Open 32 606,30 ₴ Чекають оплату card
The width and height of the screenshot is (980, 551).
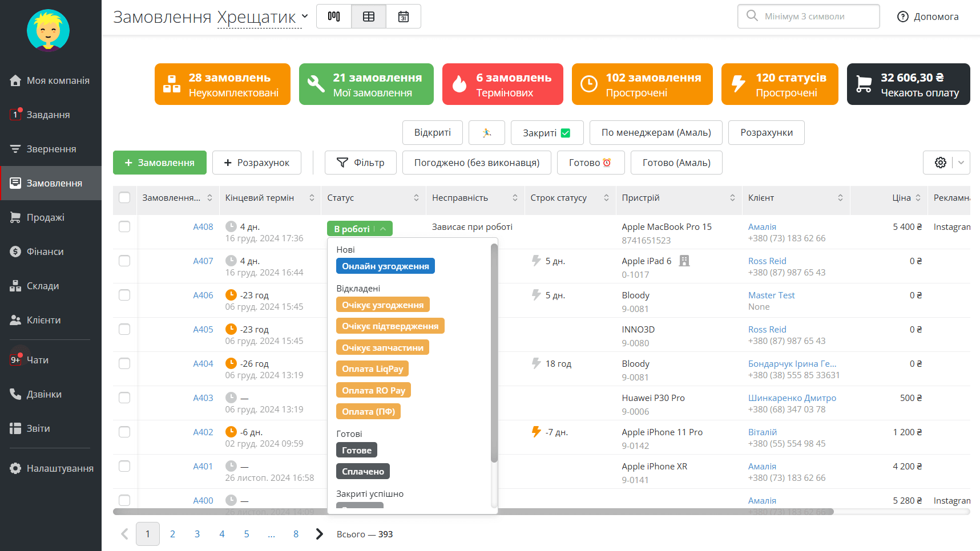[909, 84]
